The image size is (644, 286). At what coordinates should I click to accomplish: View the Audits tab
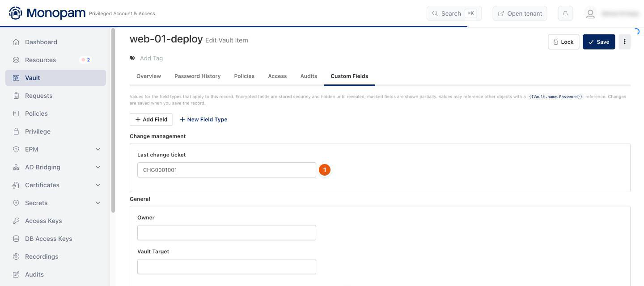pos(309,76)
